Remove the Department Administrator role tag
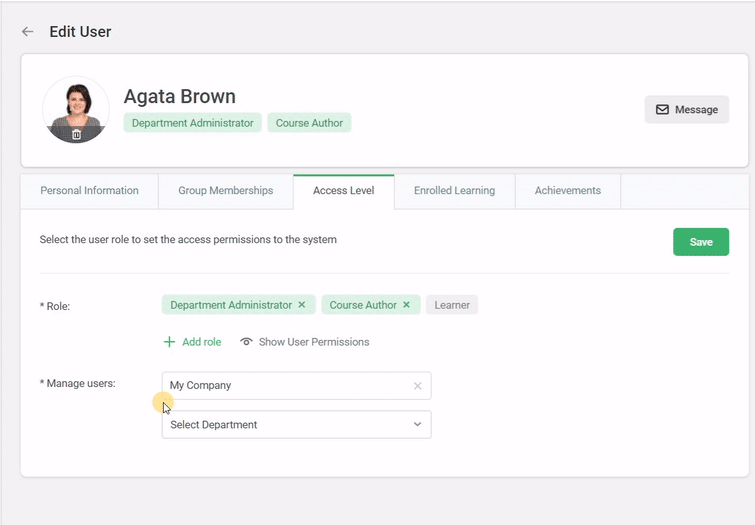The image size is (755, 525). pos(301,305)
